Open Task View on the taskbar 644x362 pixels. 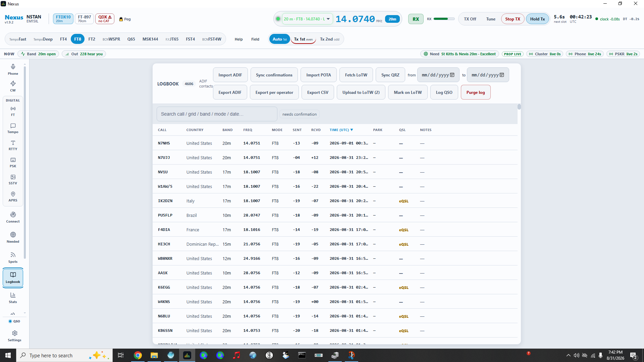pos(121,355)
